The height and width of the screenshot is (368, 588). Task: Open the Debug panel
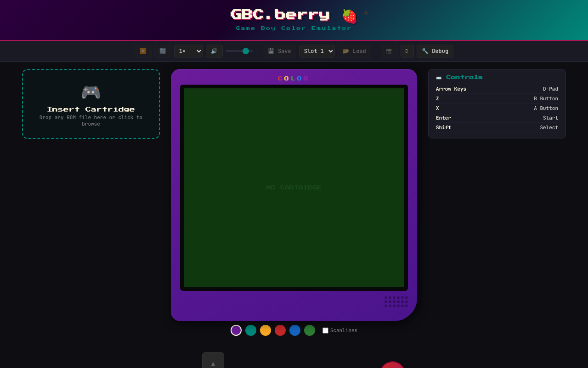click(435, 51)
